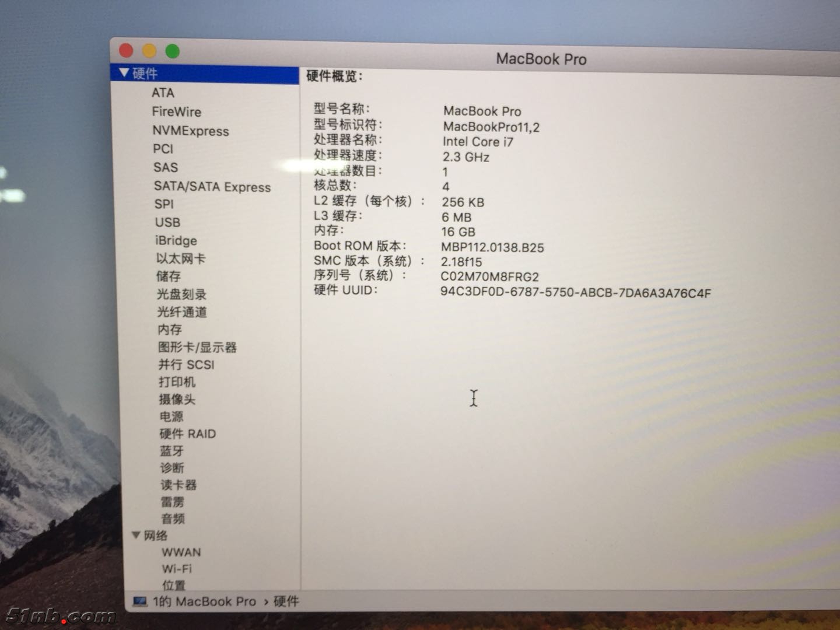Open 图形卡/显示器 graphics info
Image resolution: width=840 pixels, height=630 pixels.
197,347
